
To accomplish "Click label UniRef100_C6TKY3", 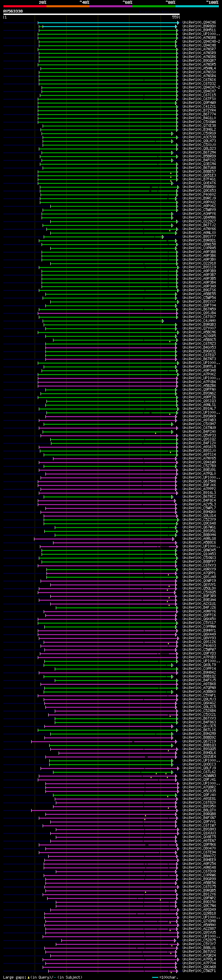I will tap(199, 565).
